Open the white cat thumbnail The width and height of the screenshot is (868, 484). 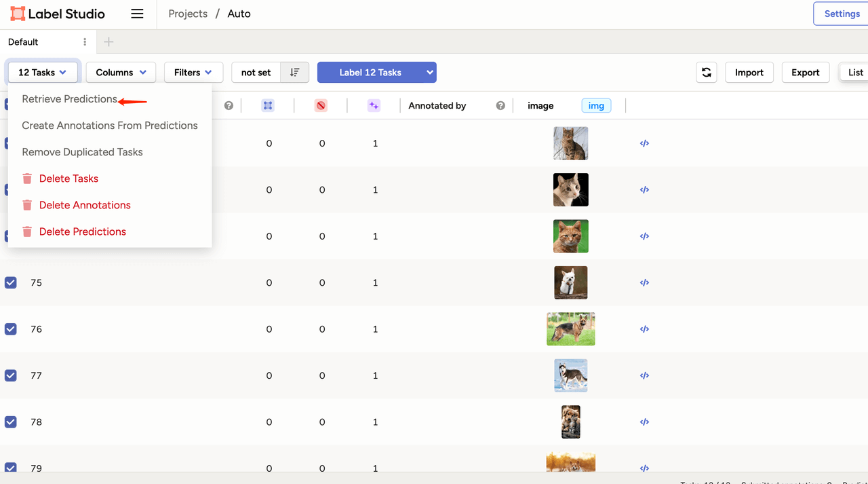click(x=571, y=190)
